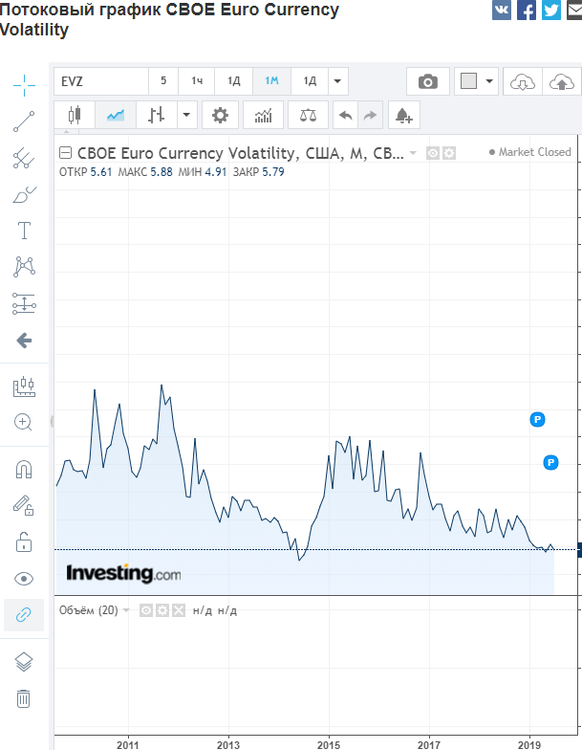Choose the pitchfork drawing tool
The height and width of the screenshot is (750, 582).
24,158
